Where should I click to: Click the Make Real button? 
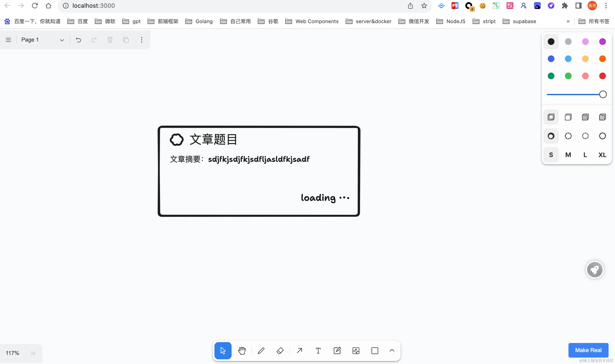[x=588, y=350]
